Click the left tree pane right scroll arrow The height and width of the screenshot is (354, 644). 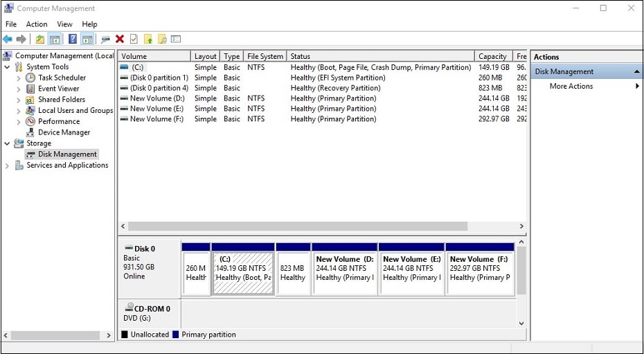pyautogui.click(x=109, y=335)
